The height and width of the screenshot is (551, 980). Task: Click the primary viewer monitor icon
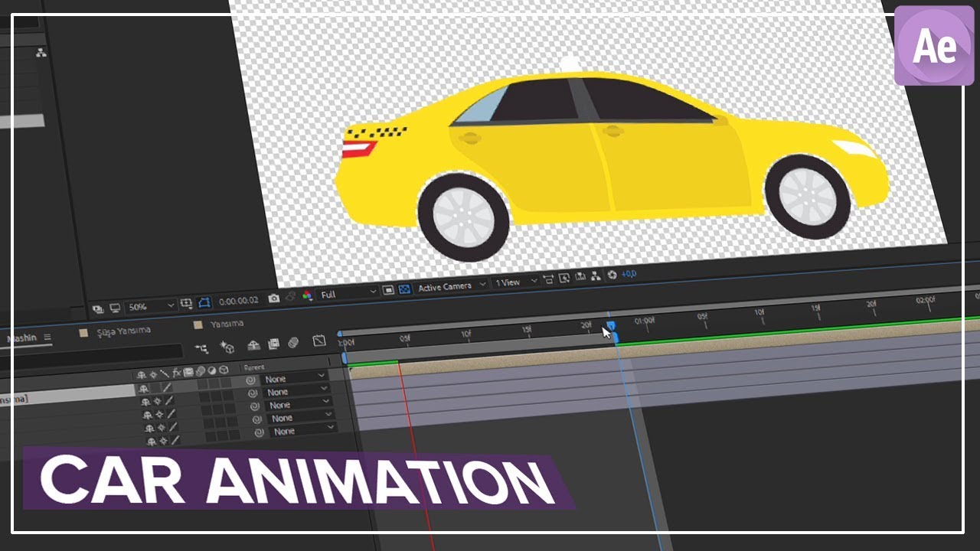pos(115,308)
